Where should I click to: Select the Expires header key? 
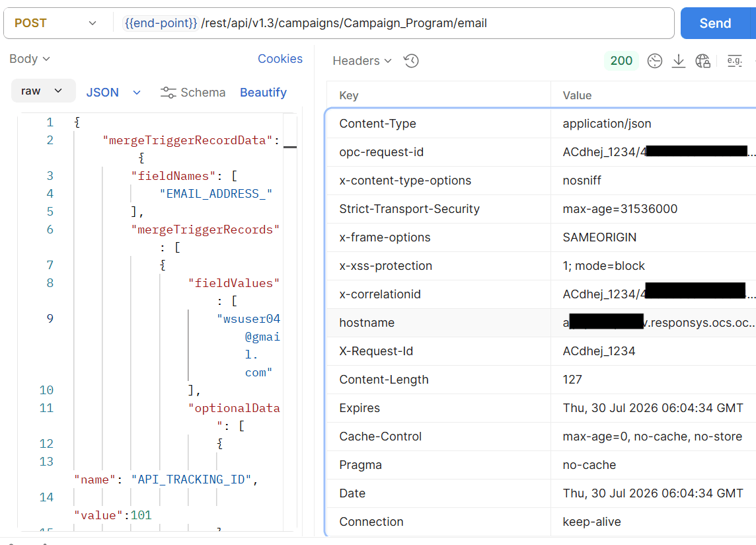[x=359, y=408]
